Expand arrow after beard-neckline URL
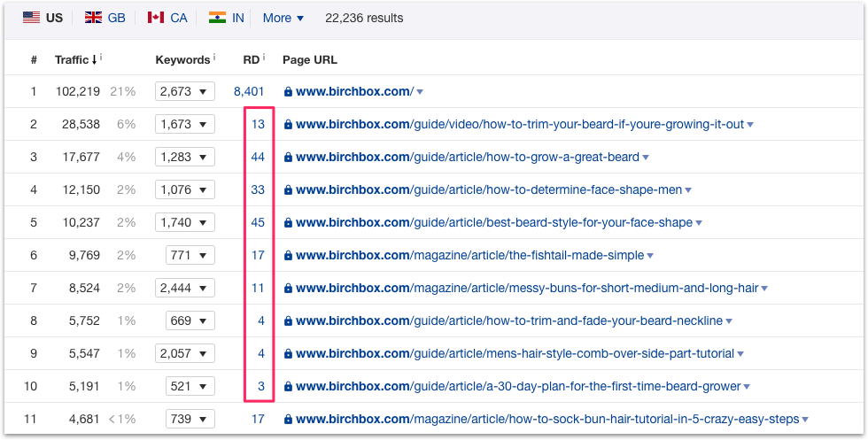Viewport: 868px width, 440px height. click(x=729, y=321)
